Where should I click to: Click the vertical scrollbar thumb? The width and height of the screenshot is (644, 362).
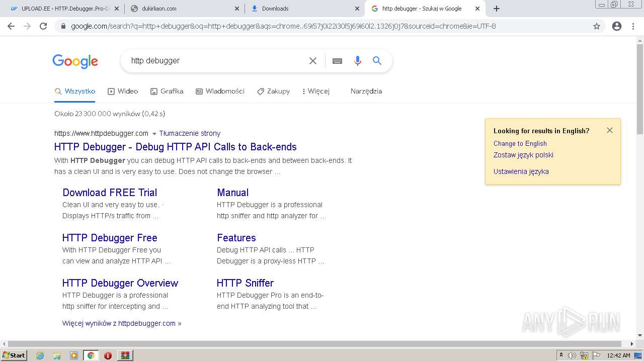[640, 89]
